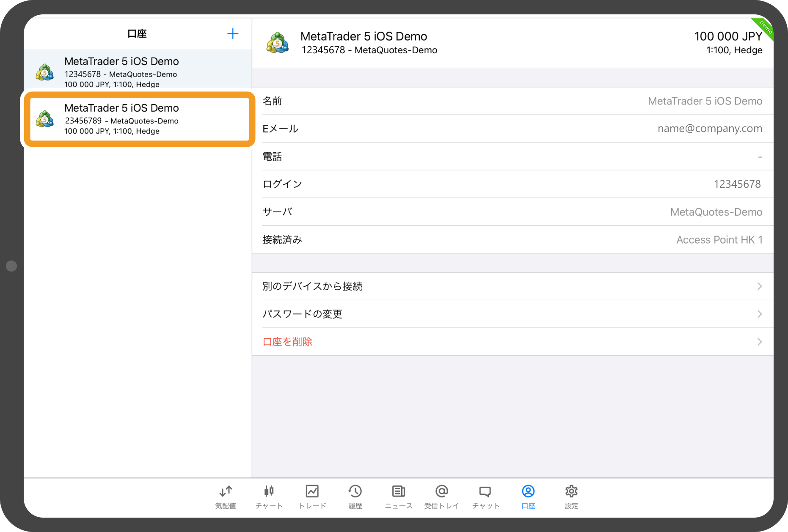Screen dimensions: 788x532
Task: Open the Trade (トレード) tab icon
Action: pos(312,491)
